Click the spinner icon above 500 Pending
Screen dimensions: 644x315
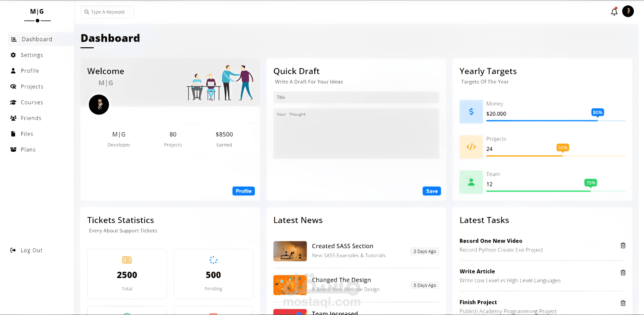(x=213, y=260)
